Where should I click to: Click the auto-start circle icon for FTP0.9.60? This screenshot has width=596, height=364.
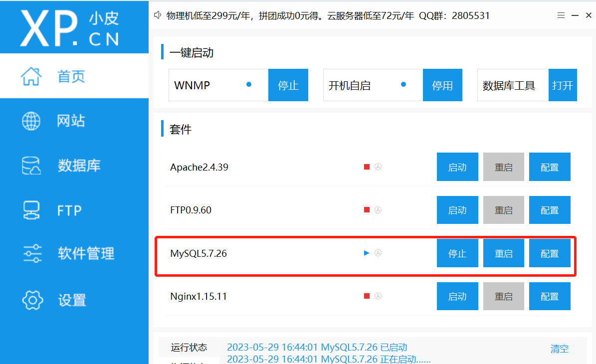tap(378, 210)
